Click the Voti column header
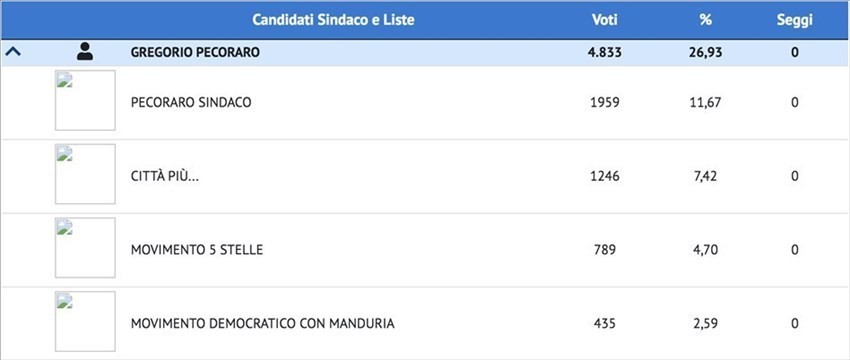The image size is (850, 360). 604,21
